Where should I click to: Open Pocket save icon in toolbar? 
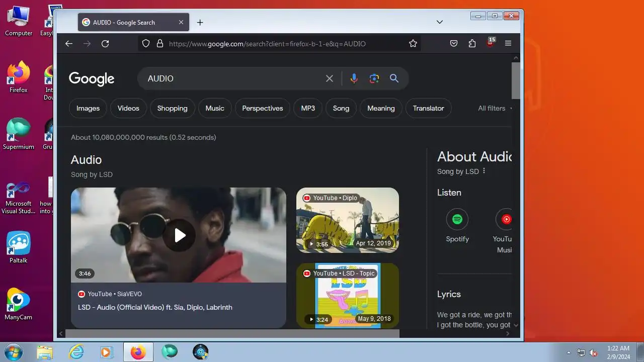[454, 44]
